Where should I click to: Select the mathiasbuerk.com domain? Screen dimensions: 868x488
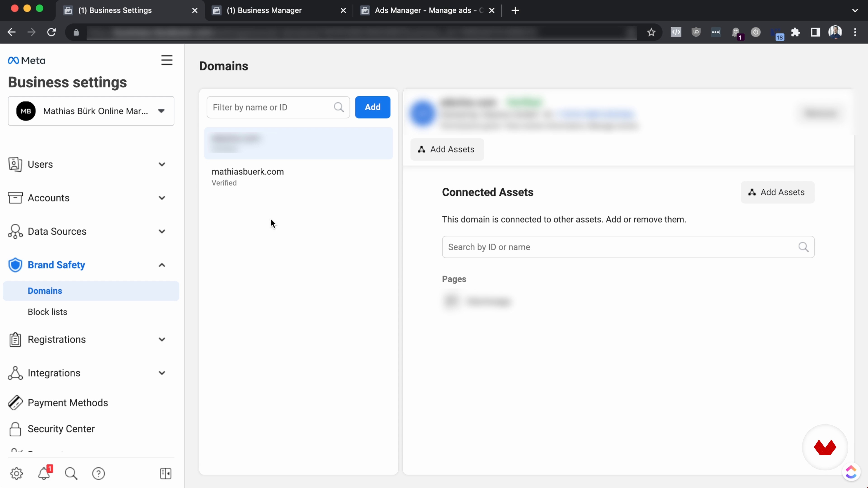pos(299,177)
